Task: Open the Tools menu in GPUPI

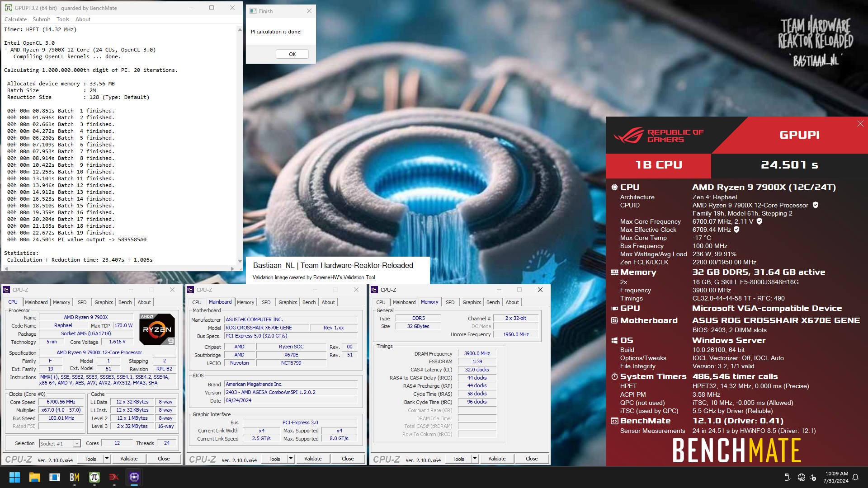Action: click(63, 19)
